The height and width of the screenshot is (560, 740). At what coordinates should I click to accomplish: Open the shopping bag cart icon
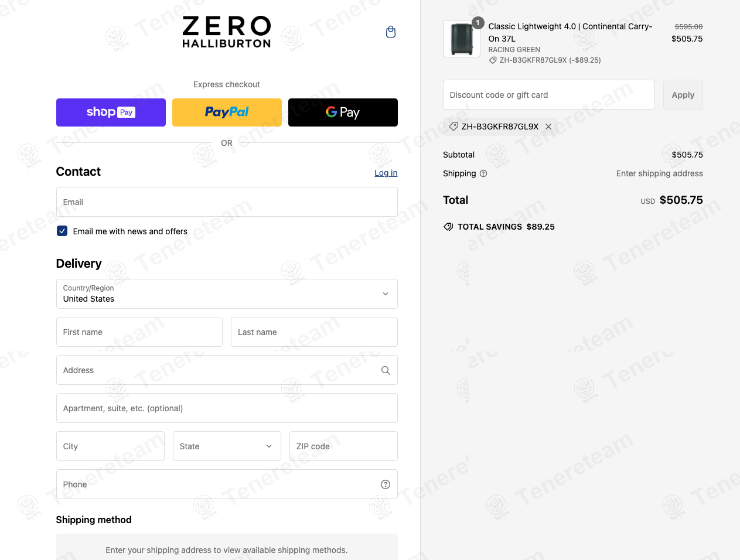point(391,32)
